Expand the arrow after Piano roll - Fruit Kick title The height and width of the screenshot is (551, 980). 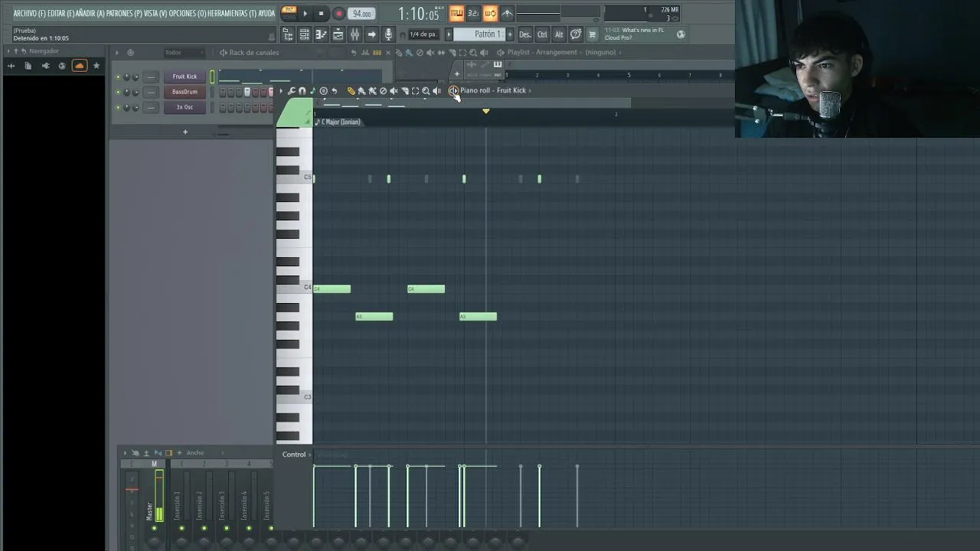(x=530, y=90)
